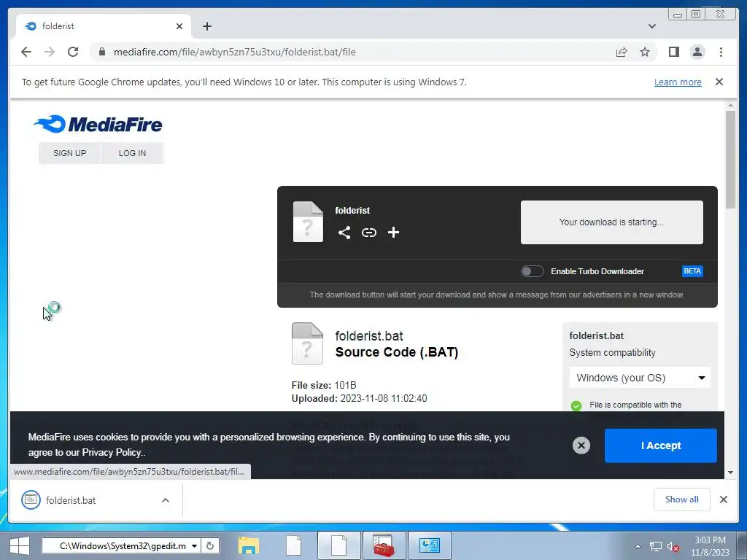
Task: Select the 'Source Code (.BAT)' heading
Action: pos(396,352)
